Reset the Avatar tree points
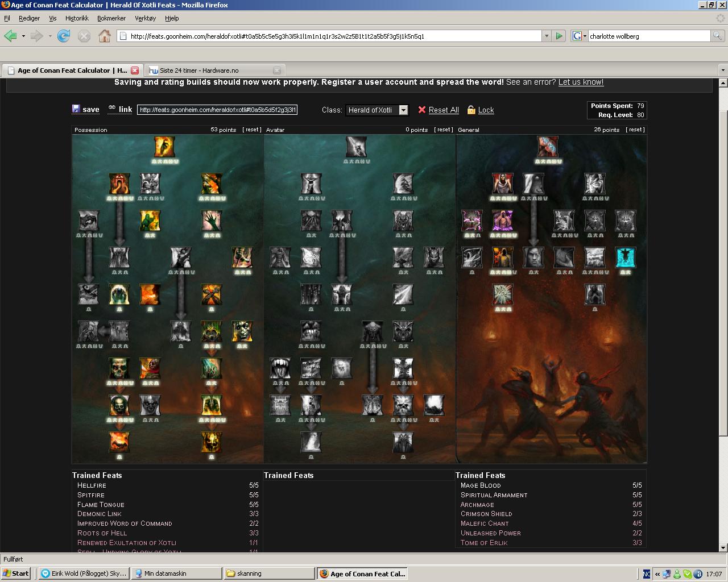Screen dimensions: 728x582 pyautogui.click(x=444, y=130)
